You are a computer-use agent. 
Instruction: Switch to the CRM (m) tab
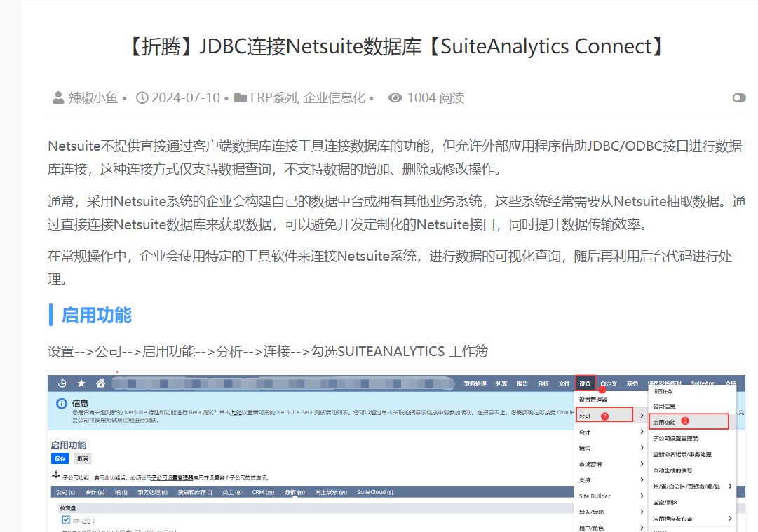point(263,492)
